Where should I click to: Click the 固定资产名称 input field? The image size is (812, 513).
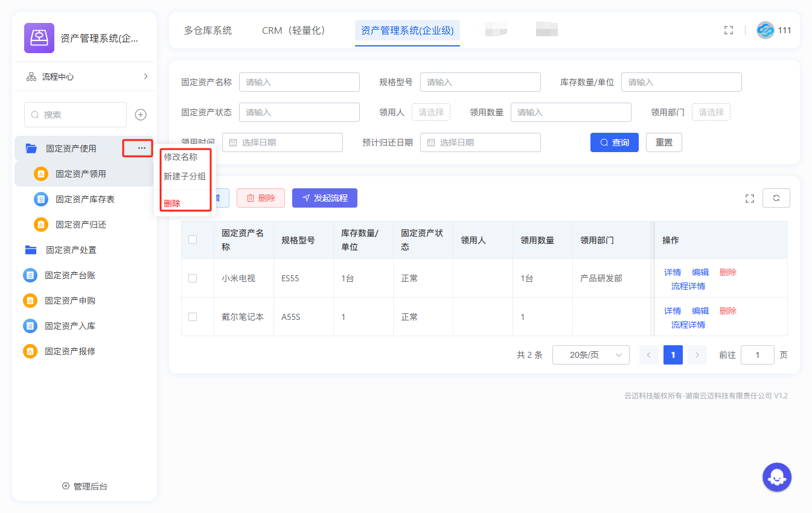pos(299,82)
